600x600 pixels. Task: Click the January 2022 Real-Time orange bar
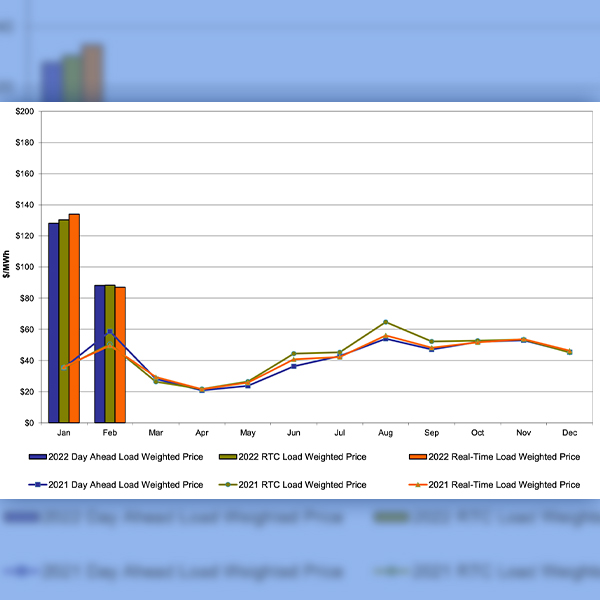tap(74, 318)
